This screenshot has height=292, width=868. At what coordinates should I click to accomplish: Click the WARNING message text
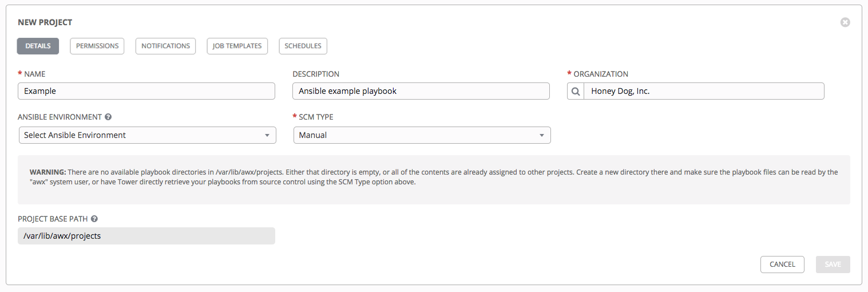coord(434,177)
